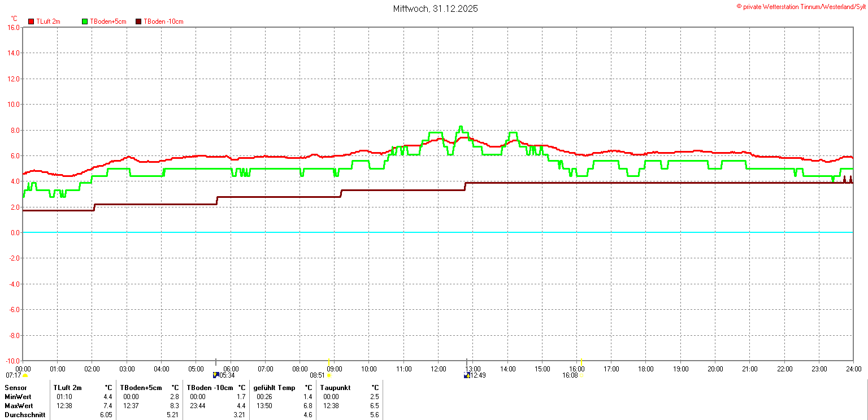Click the Mittwoch, 31.12.2025 chart title

tap(435, 9)
